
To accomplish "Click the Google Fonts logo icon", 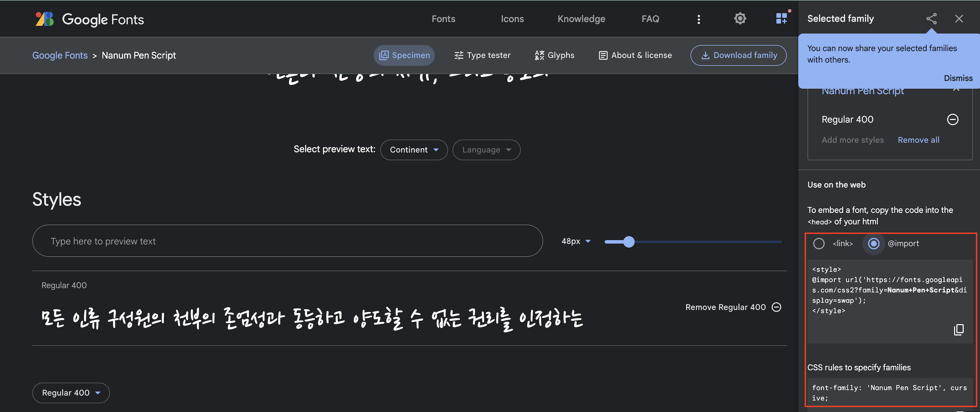I will (x=44, y=19).
